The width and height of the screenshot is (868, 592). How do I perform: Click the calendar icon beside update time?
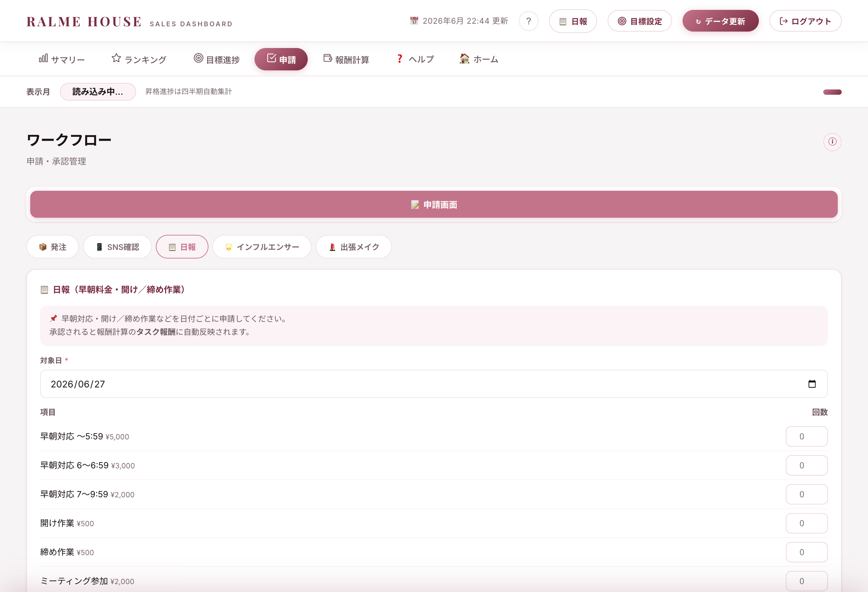414,20
